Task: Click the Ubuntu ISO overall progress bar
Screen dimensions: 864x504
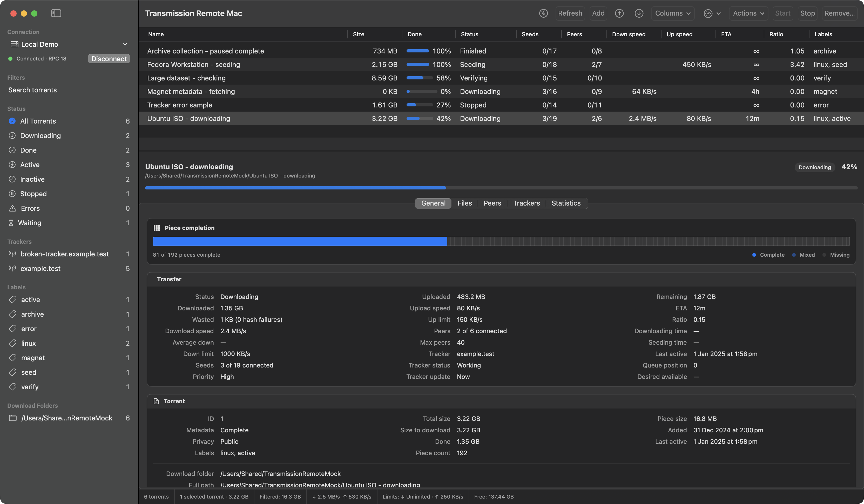Action: 501,188
